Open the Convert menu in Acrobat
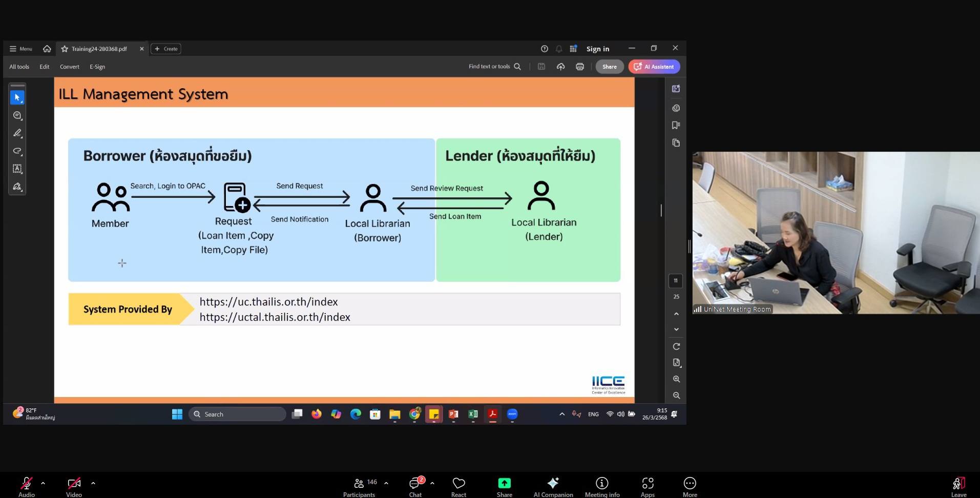Image resolution: width=980 pixels, height=498 pixels. pyautogui.click(x=70, y=67)
